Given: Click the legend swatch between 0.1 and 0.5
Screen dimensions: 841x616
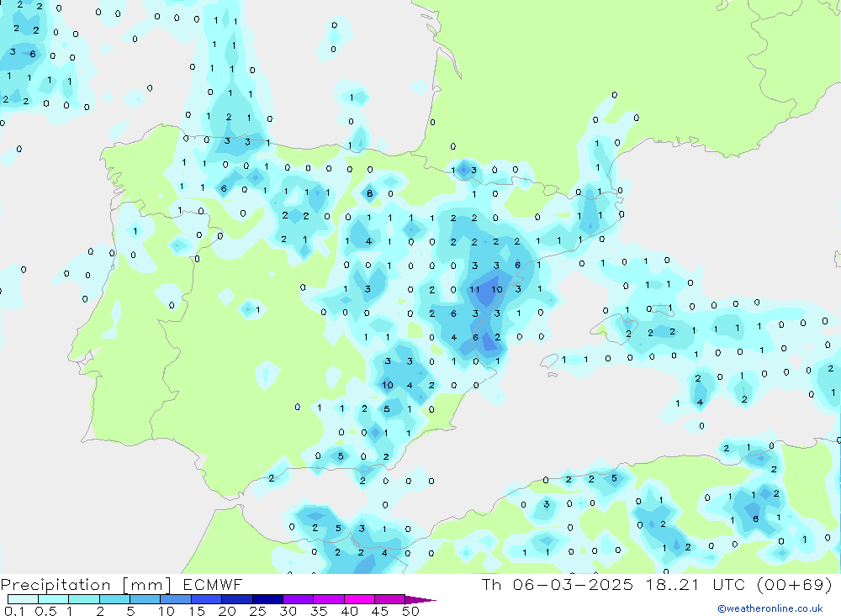Looking at the screenshot, I should click(23, 599).
